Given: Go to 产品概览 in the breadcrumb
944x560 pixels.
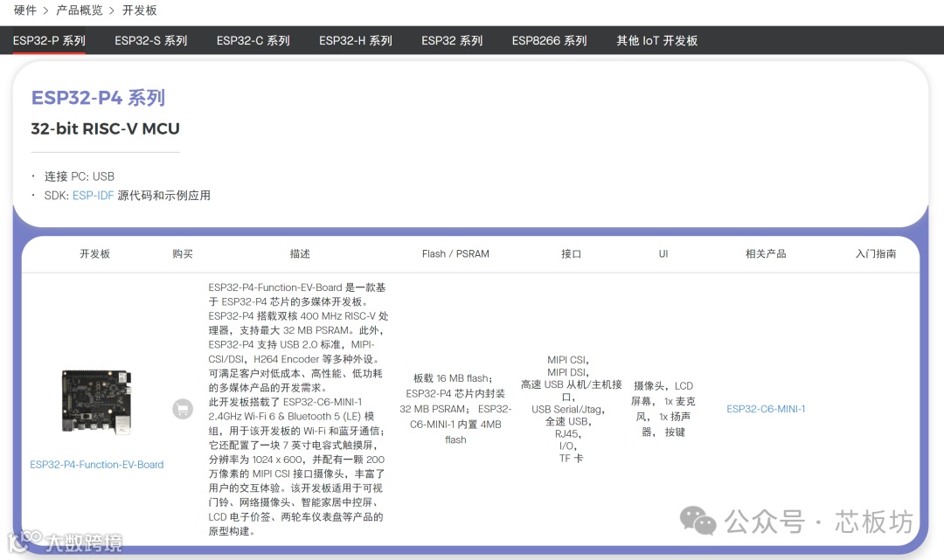Looking at the screenshot, I should (80, 10).
